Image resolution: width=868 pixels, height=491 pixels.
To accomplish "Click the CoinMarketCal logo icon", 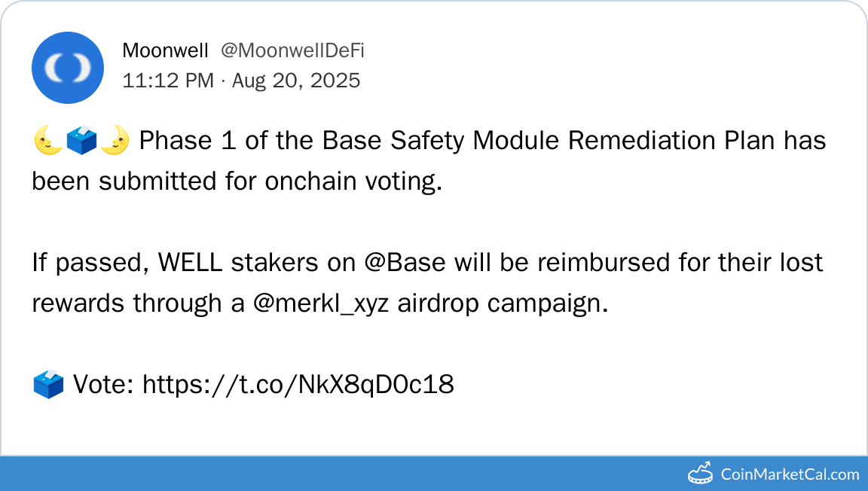I will click(701, 474).
